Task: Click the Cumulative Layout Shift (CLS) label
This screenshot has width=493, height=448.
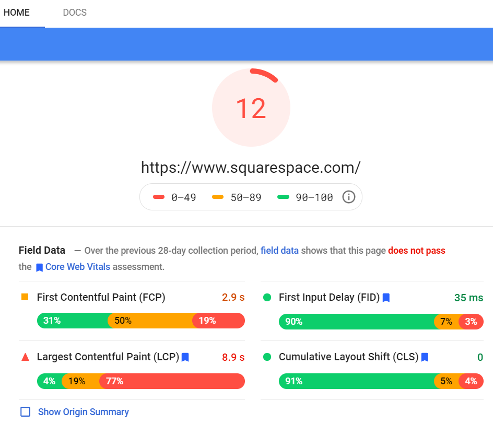Action: click(x=349, y=357)
